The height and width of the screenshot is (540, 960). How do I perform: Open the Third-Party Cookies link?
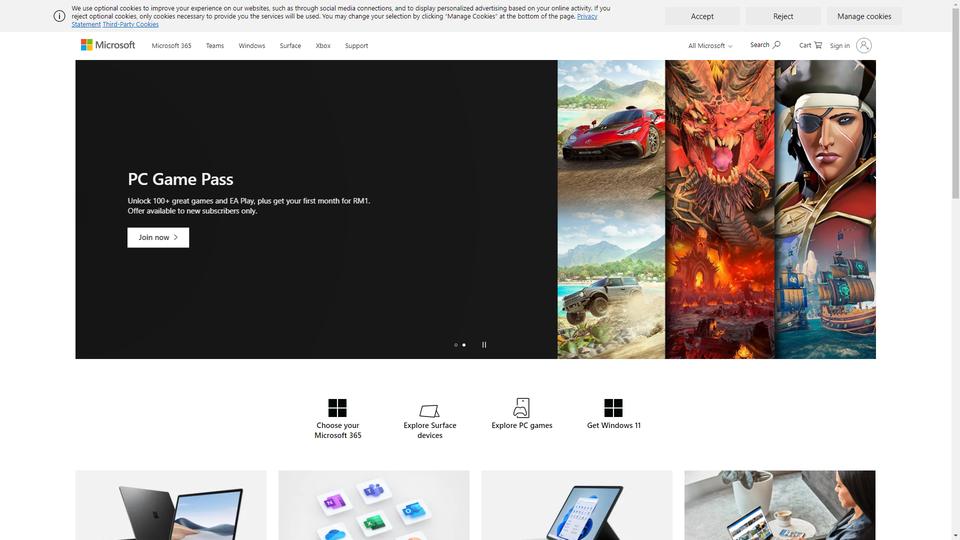point(130,24)
